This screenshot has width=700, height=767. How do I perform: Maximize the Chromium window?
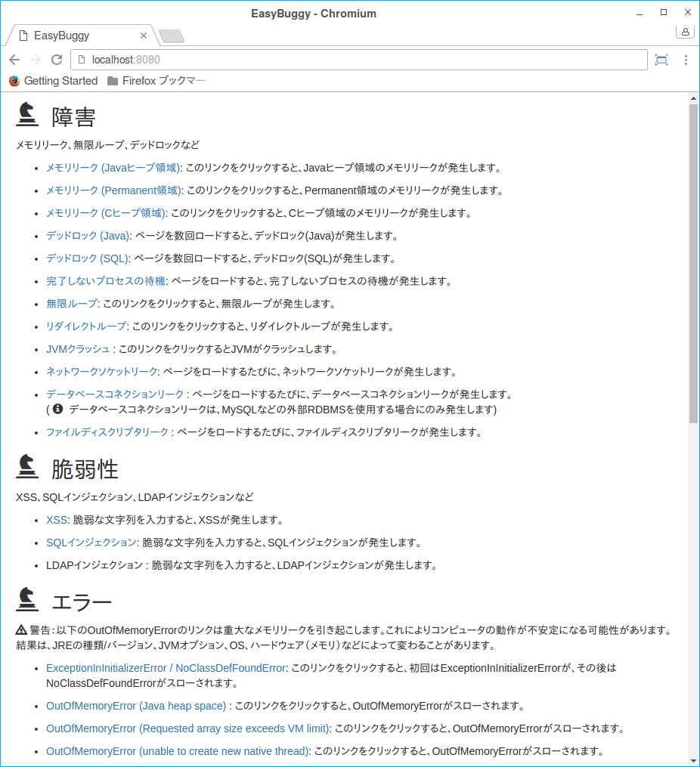click(x=663, y=12)
